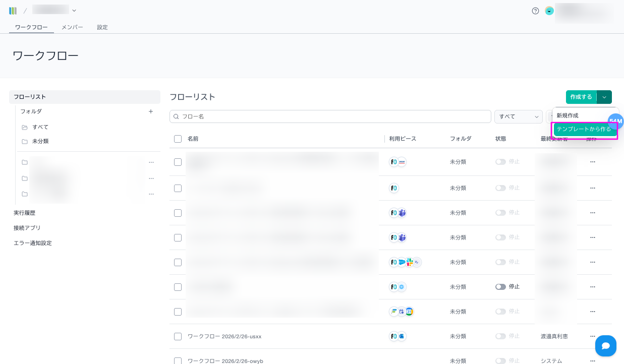
Task: Click the user avatar icon
Action: coord(549,11)
